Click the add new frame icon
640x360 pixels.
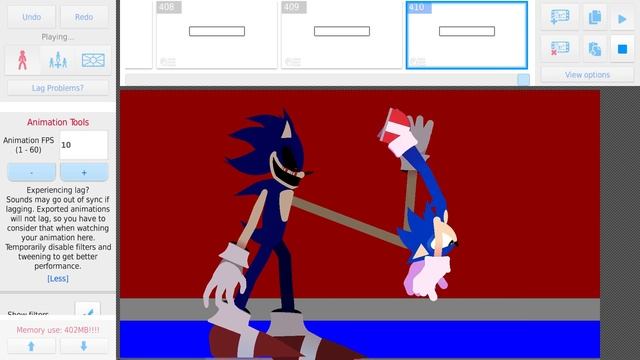560,17
